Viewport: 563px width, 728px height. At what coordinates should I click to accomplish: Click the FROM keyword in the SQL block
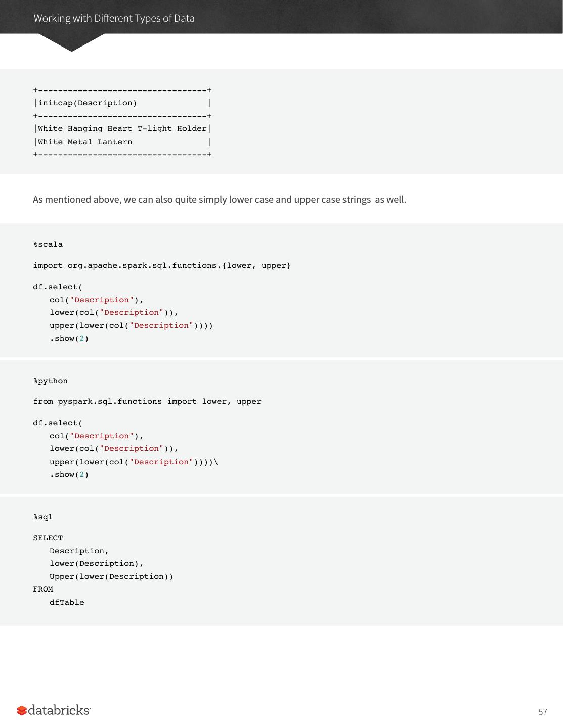click(x=43, y=589)
